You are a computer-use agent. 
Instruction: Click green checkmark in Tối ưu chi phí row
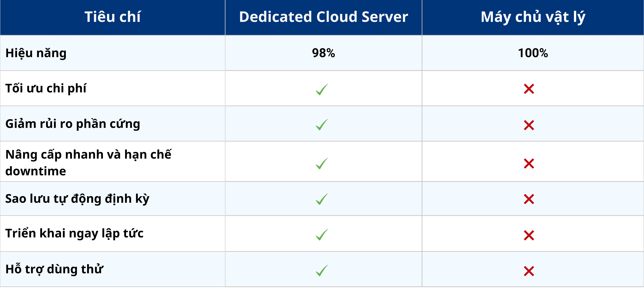[x=322, y=89]
